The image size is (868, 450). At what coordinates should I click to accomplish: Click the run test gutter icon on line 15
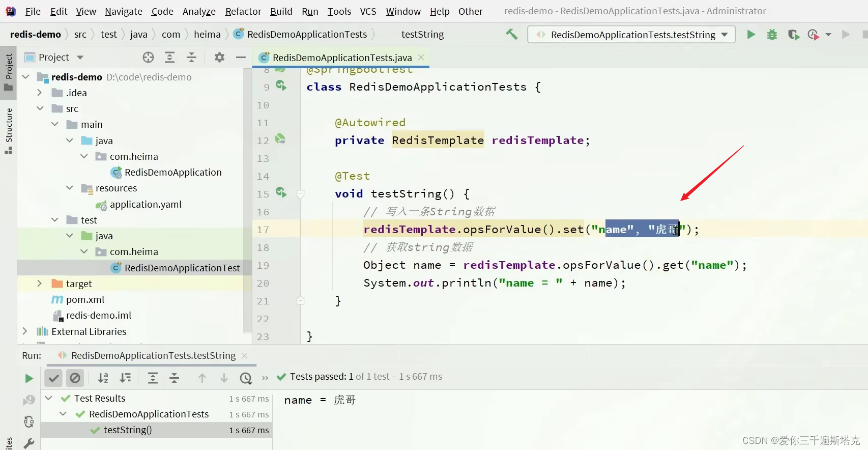281,192
